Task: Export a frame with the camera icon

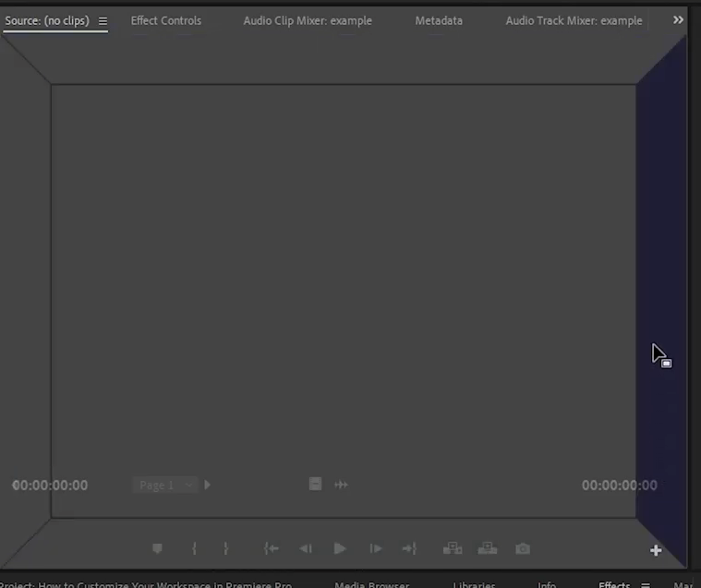Action: [x=523, y=548]
